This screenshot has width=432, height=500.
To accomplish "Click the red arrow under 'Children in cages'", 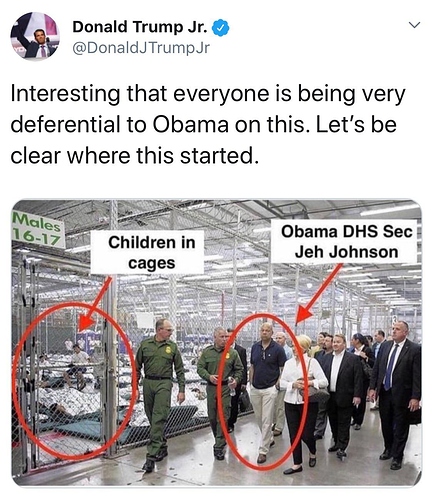I will (94, 305).
